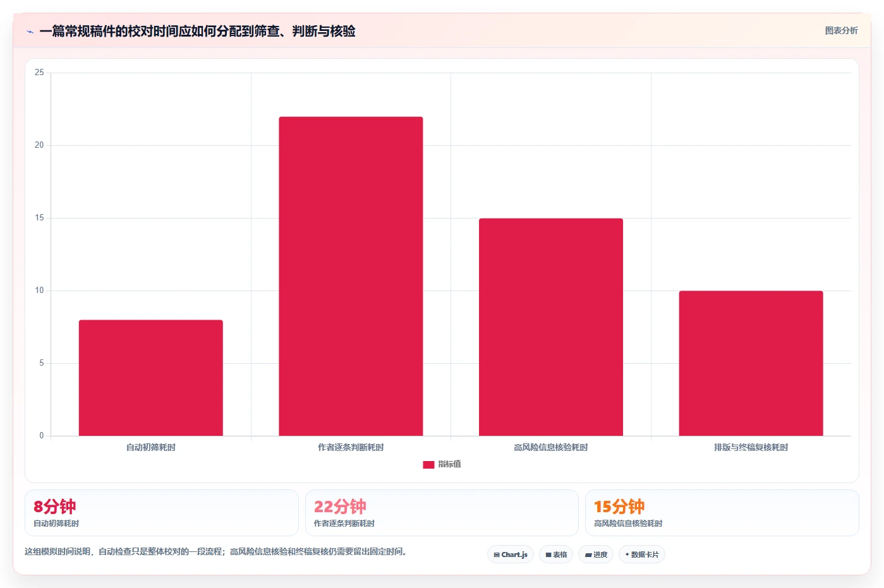Click the y-axis value 10
Image resolution: width=884 pixels, height=588 pixels.
click(x=39, y=291)
